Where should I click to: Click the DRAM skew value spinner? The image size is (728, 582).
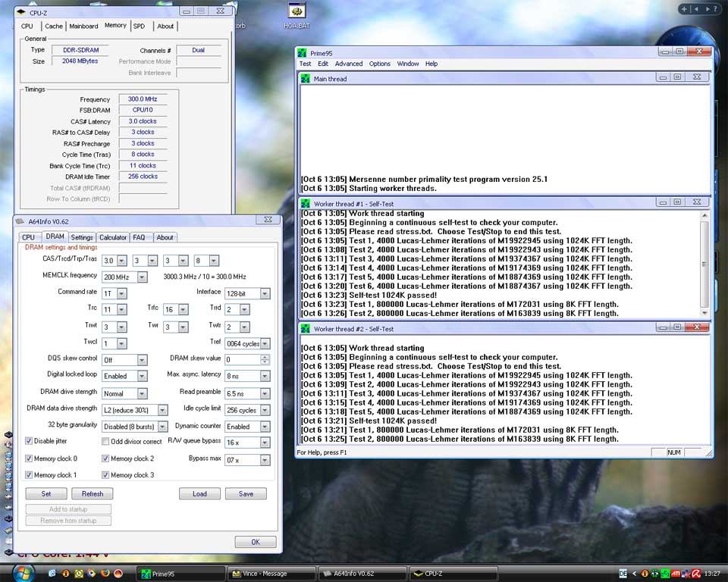coord(265,359)
